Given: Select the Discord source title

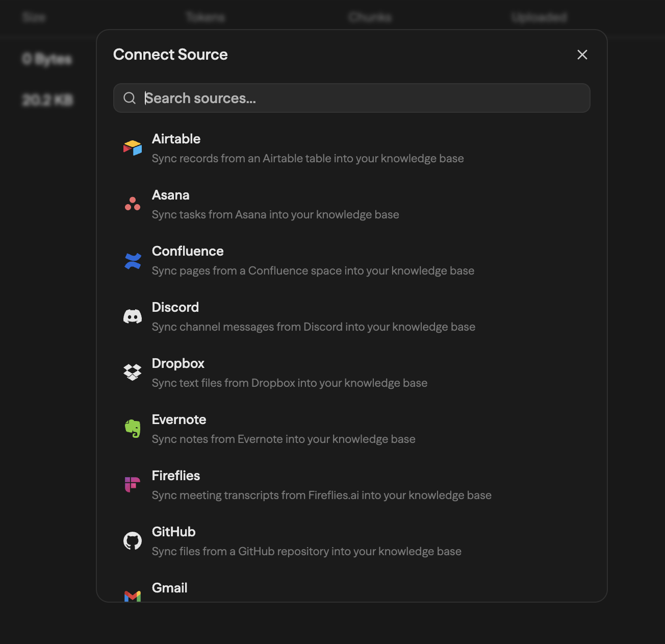Looking at the screenshot, I should coord(175,307).
